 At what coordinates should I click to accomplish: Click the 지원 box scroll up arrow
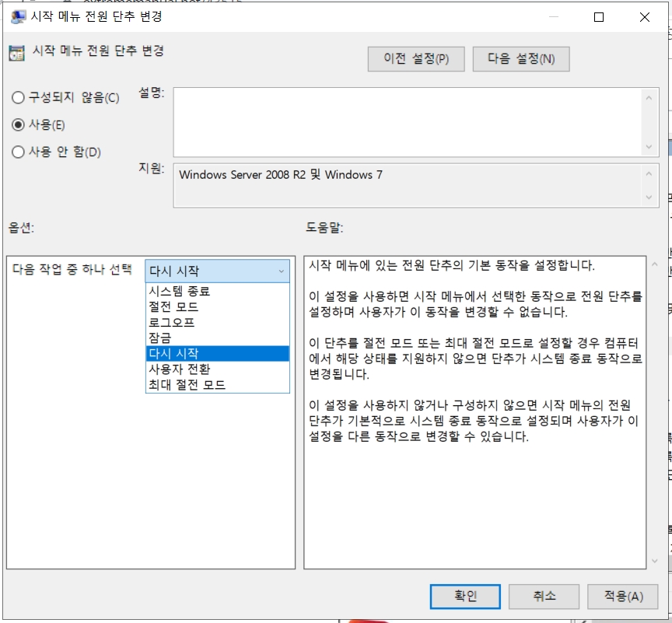tap(649, 173)
